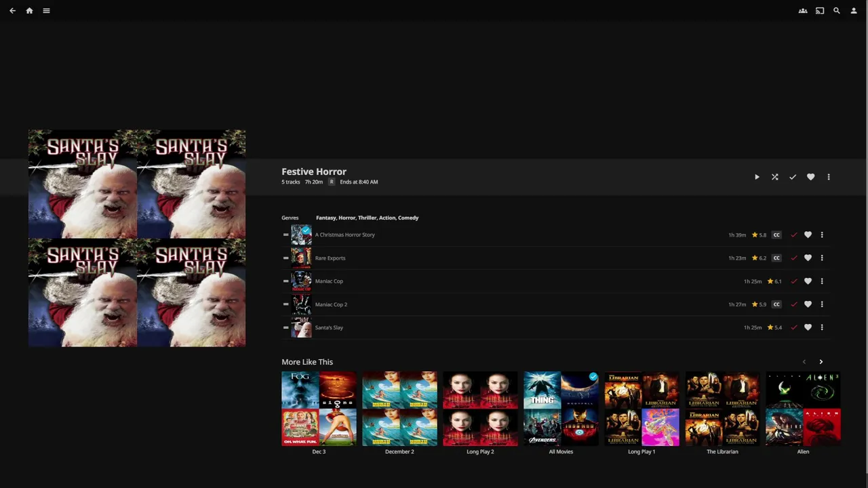Click CC badge on Maniac Cop 2
The image size is (868, 488).
tap(776, 304)
